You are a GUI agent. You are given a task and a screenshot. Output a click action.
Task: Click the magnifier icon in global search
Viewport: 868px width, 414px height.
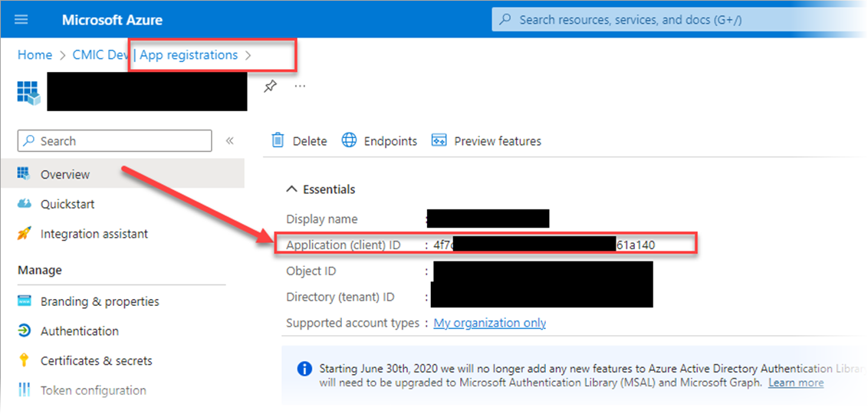tap(505, 20)
